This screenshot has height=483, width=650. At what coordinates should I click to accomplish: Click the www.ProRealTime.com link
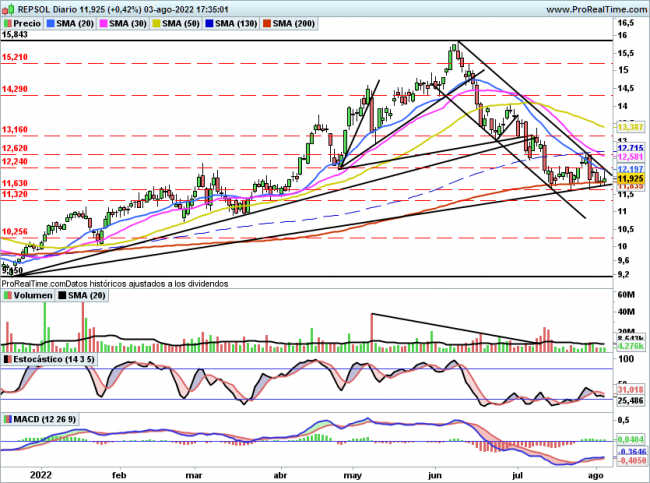coord(596,9)
